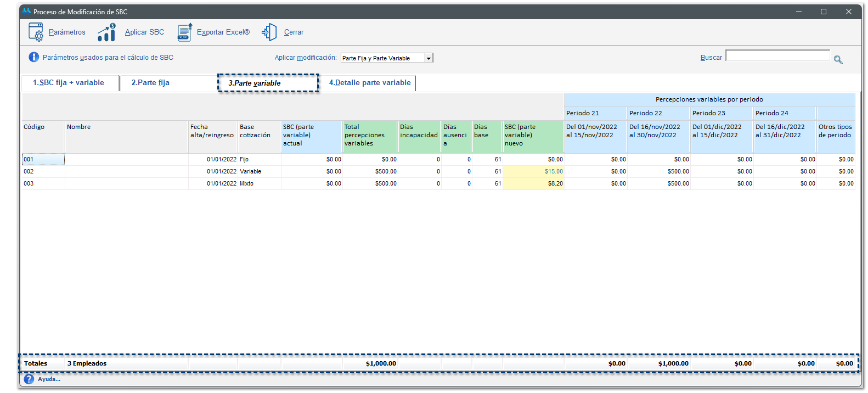
Task: Click the magnifier search icon
Action: pos(838,59)
